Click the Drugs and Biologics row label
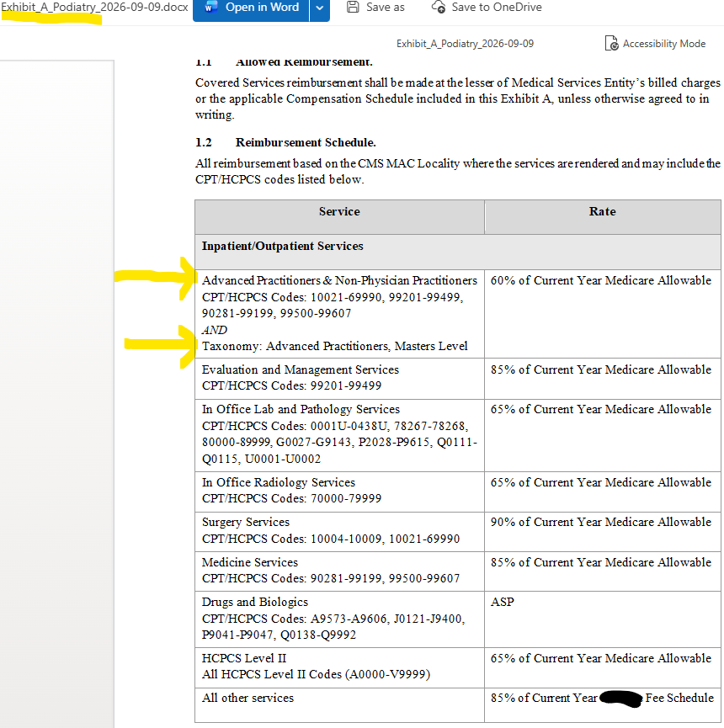724x728 pixels. 255,603
